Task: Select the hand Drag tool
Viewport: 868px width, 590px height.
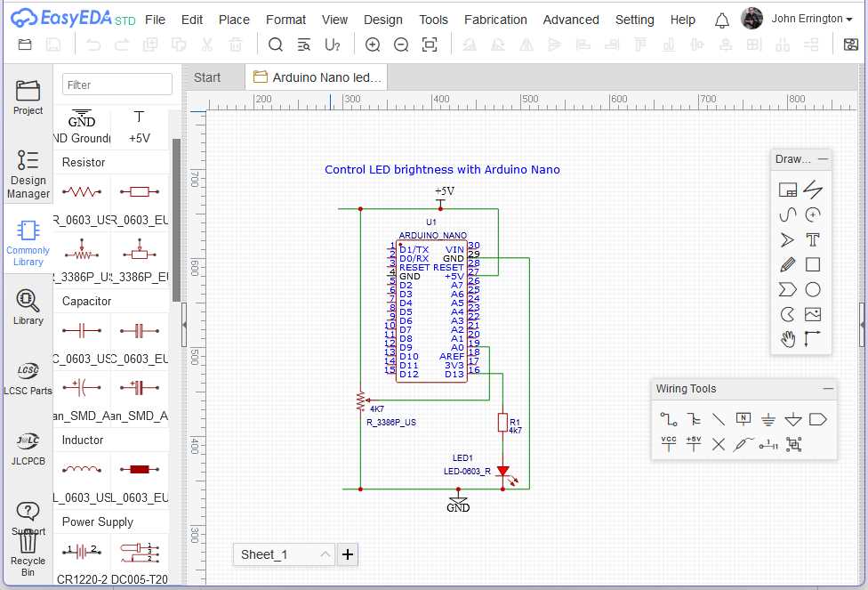Action: pos(788,338)
